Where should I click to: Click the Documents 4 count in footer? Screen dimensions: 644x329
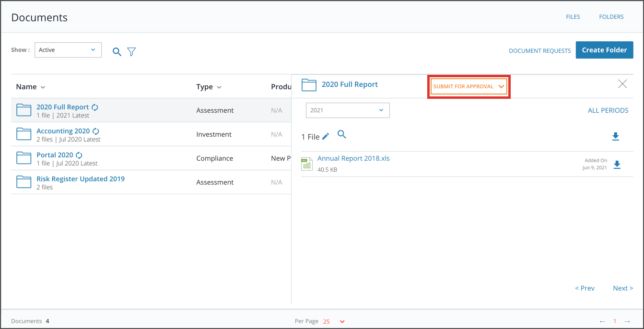pyautogui.click(x=30, y=321)
